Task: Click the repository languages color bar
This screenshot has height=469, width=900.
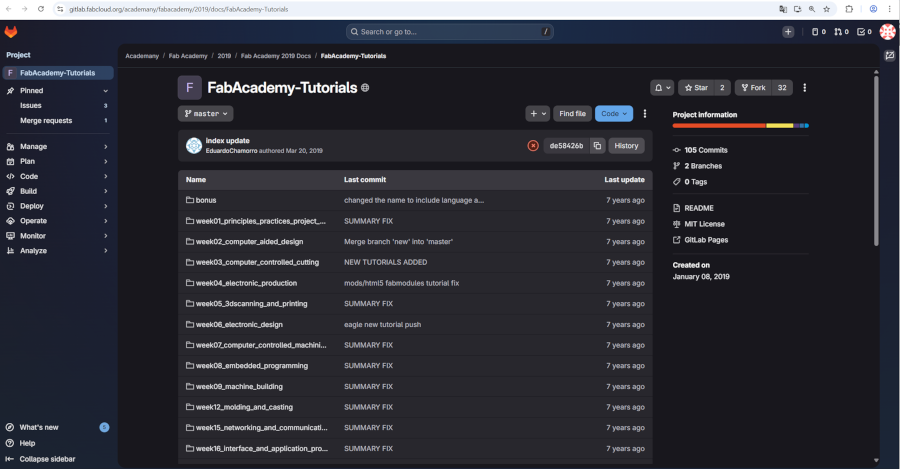Action: coord(740,126)
